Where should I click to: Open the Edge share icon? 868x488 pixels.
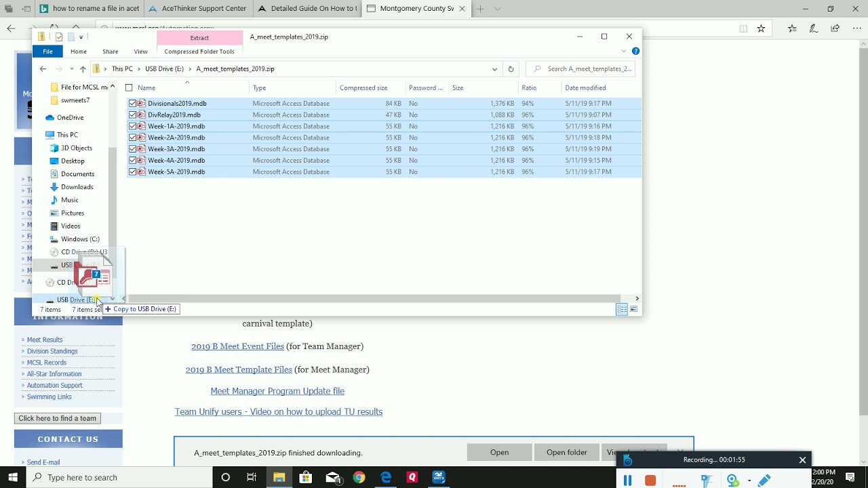(x=835, y=28)
